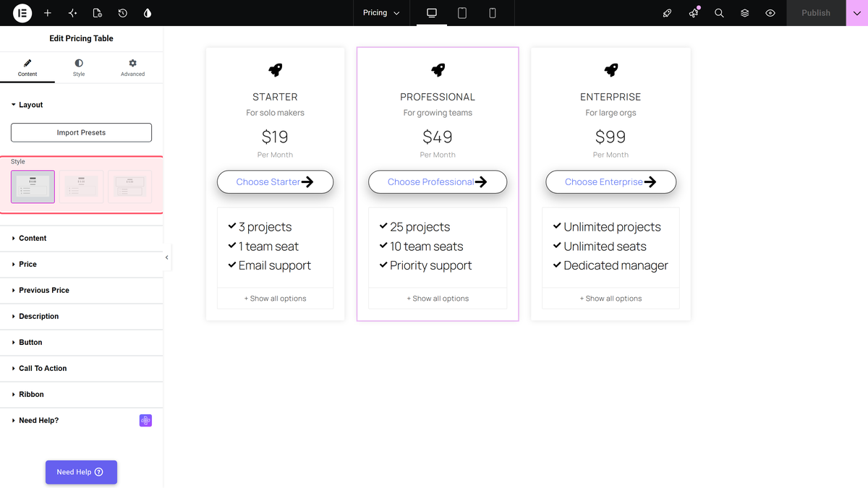Click the Choose Starter button
This screenshot has width=868, height=488.
[275, 182]
